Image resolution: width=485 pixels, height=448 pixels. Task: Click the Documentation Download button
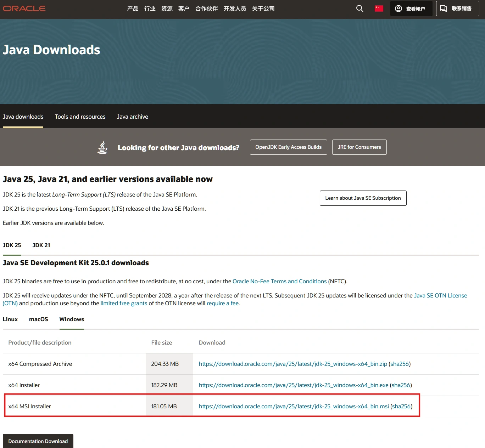pos(38,441)
